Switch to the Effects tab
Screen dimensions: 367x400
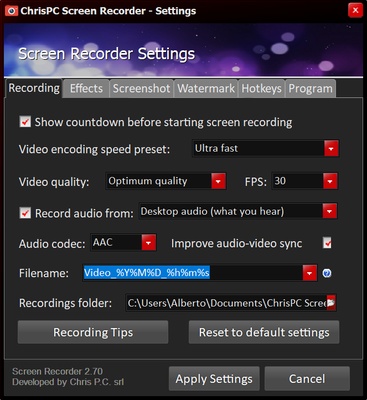(x=86, y=89)
